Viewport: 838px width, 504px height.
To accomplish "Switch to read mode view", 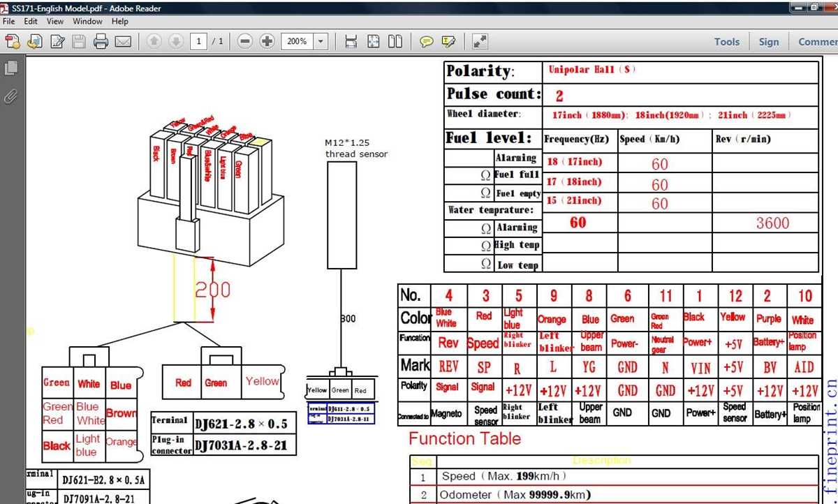I will click(x=480, y=42).
